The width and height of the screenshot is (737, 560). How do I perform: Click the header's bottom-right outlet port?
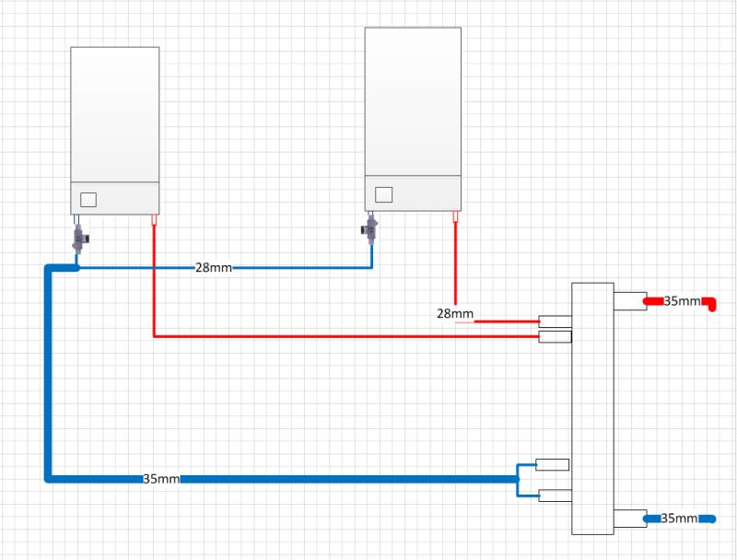629,519
